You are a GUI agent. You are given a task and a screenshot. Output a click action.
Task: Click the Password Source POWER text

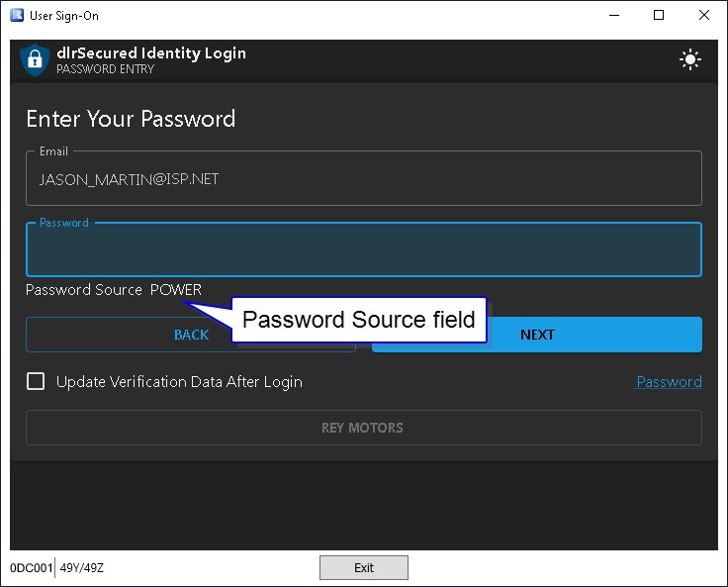[x=114, y=290]
